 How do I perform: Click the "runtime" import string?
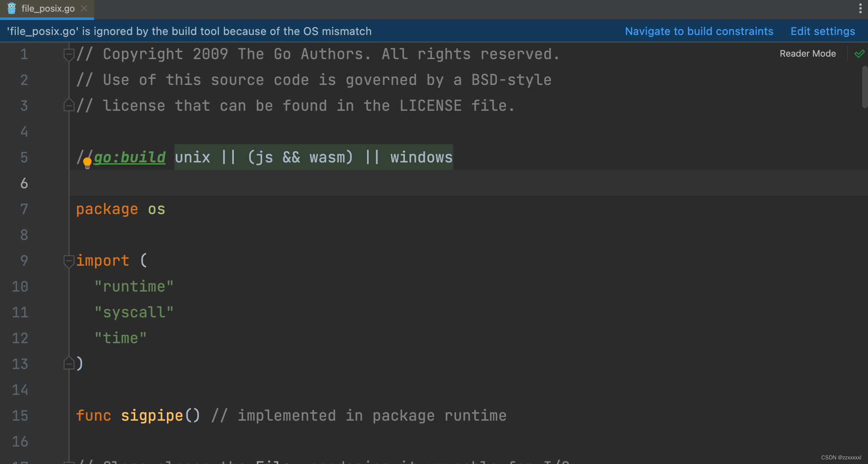click(134, 287)
